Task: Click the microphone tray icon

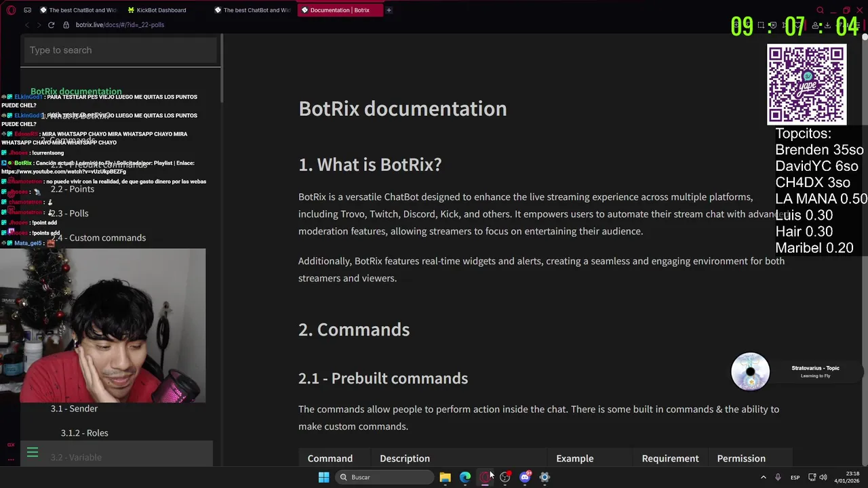Action: [x=778, y=477]
